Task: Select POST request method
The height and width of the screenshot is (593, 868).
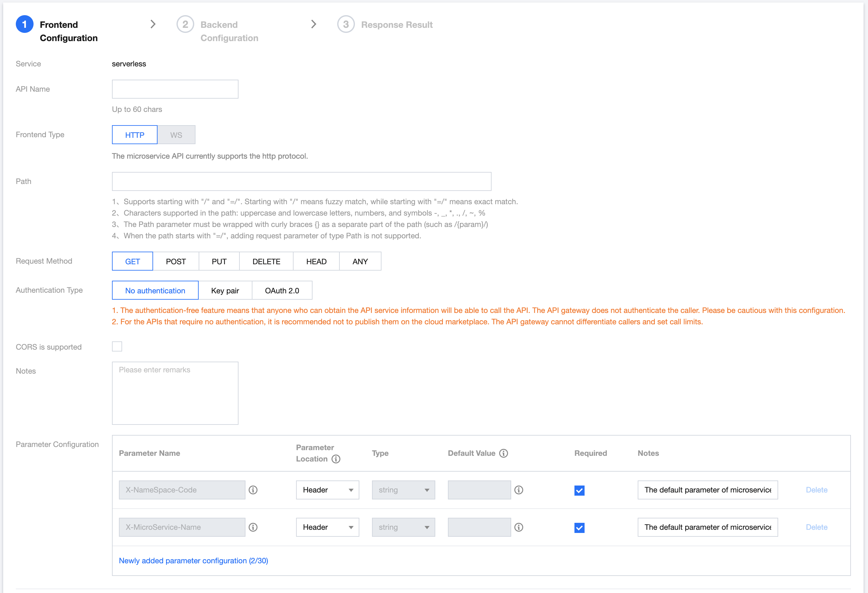Action: point(176,261)
